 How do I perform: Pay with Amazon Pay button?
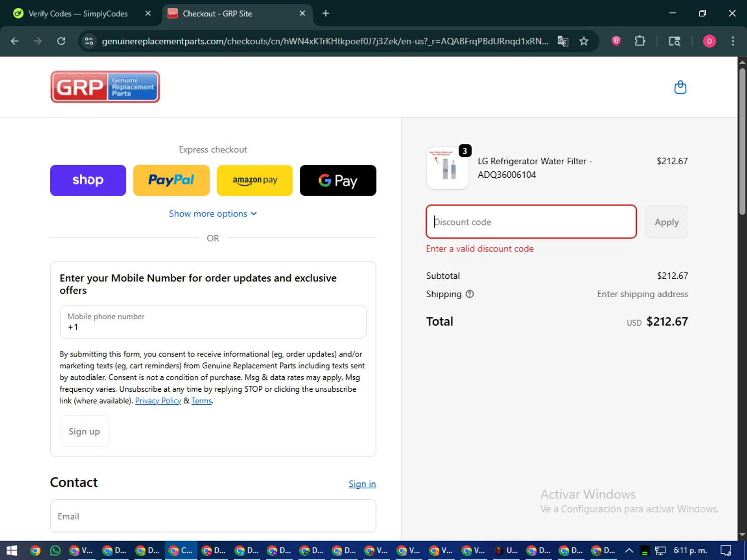tap(254, 180)
